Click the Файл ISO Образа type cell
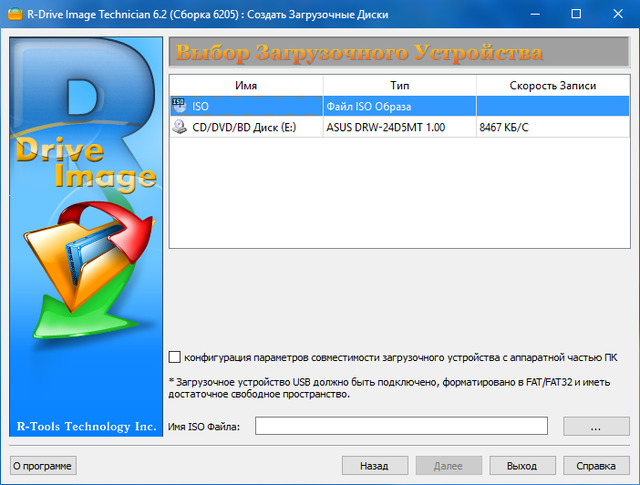 400,106
